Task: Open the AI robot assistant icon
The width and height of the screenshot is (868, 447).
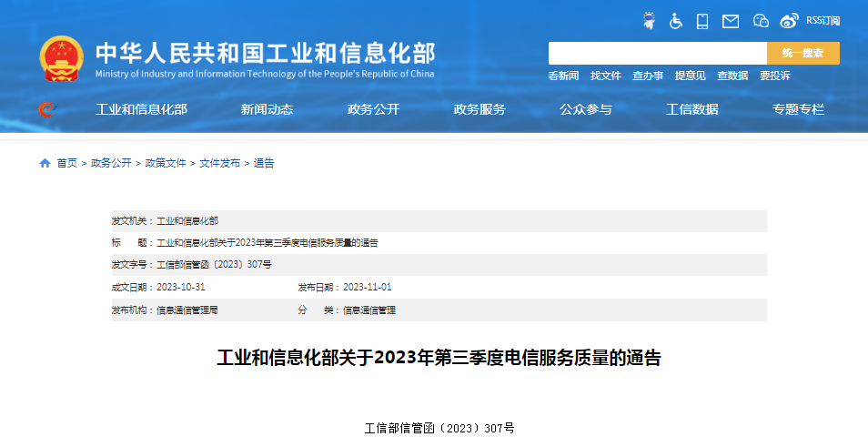Action: click(x=649, y=21)
